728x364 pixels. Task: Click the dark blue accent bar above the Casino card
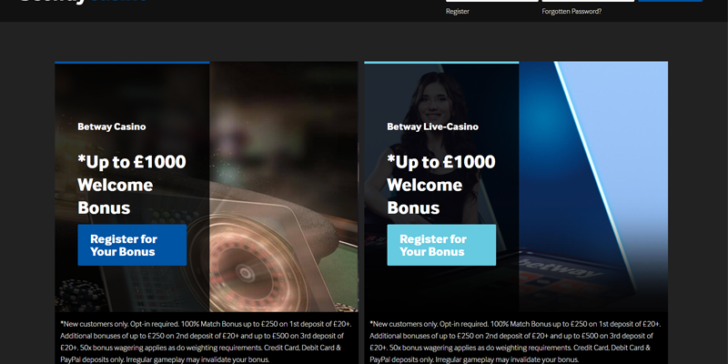tap(132, 62)
